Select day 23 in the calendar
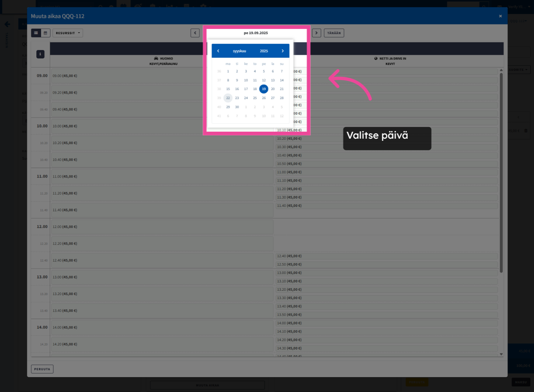This screenshot has width=534, height=392. point(237,98)
